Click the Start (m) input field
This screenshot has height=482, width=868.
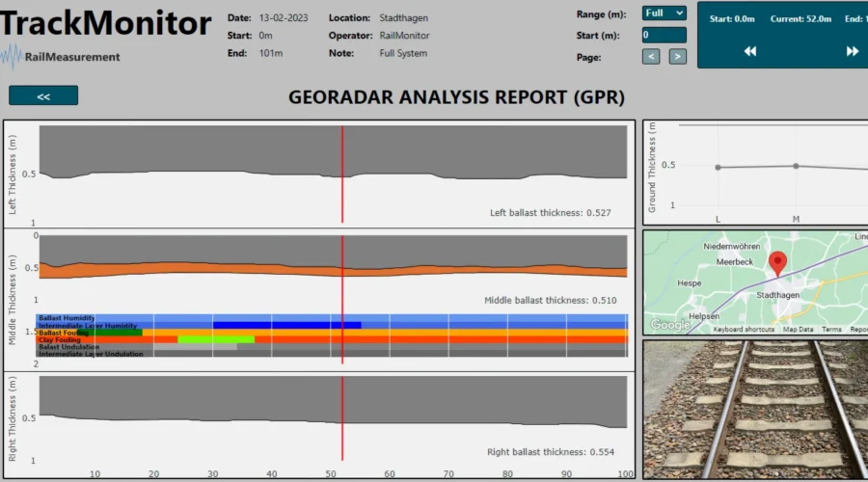coord(665,36)
